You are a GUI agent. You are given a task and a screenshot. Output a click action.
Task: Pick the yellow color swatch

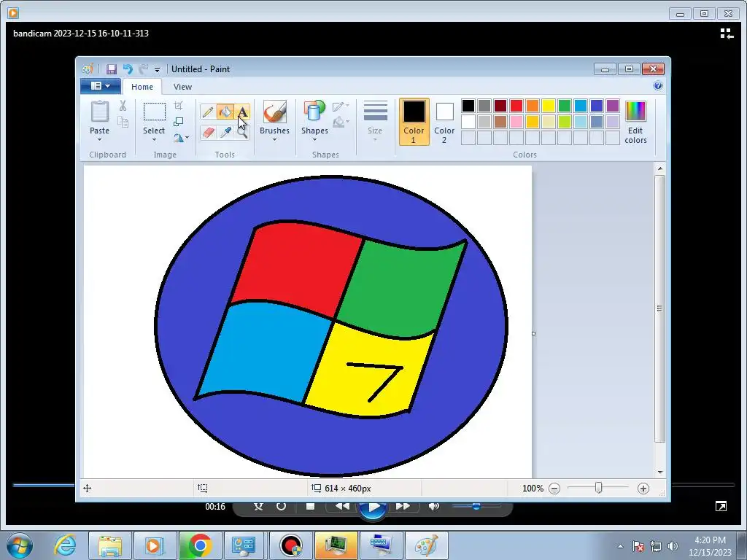coord(549,106)
